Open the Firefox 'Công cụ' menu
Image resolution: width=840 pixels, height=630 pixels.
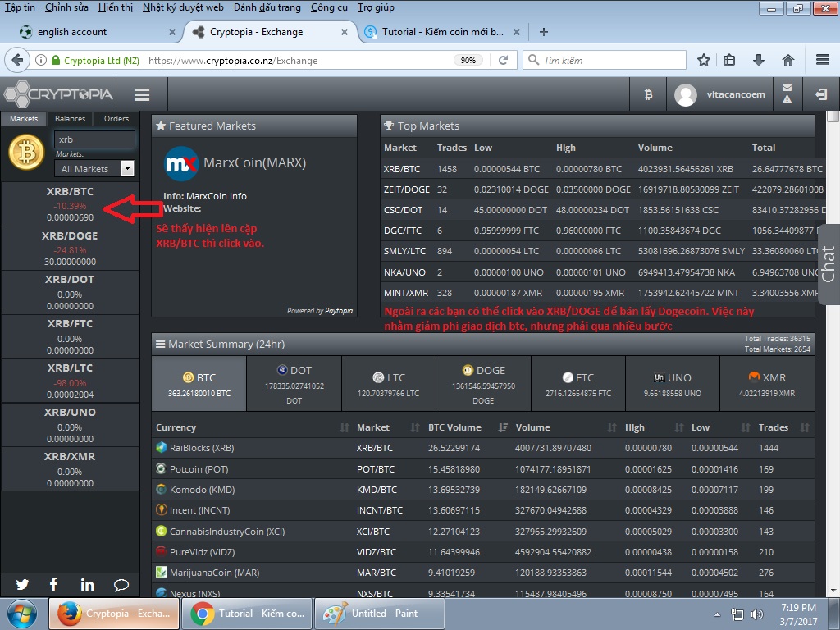[x=329, y=7]
